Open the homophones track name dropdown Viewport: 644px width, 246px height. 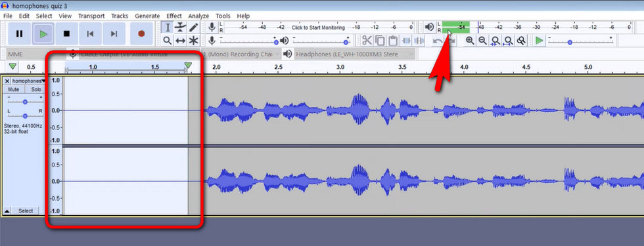point(28,81)
